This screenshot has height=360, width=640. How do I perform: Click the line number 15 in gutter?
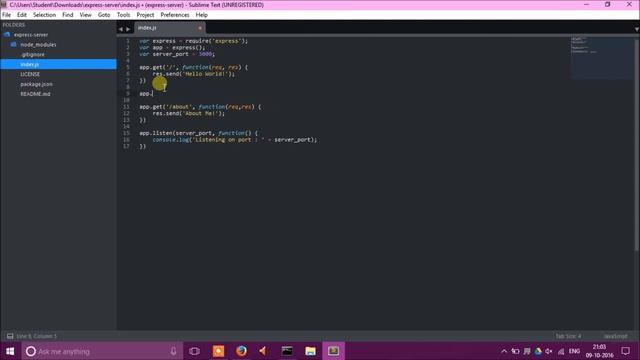pos(127,133)
